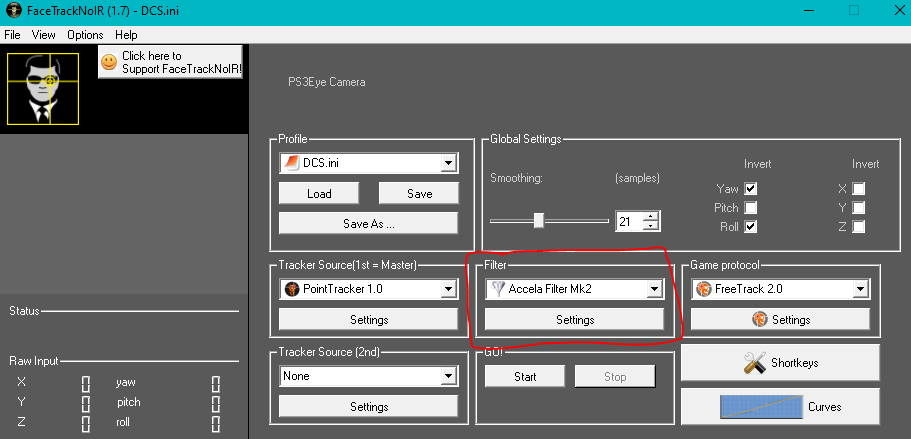
Task: Click the face tracking preview thumbnail
Action: (44, 89)
